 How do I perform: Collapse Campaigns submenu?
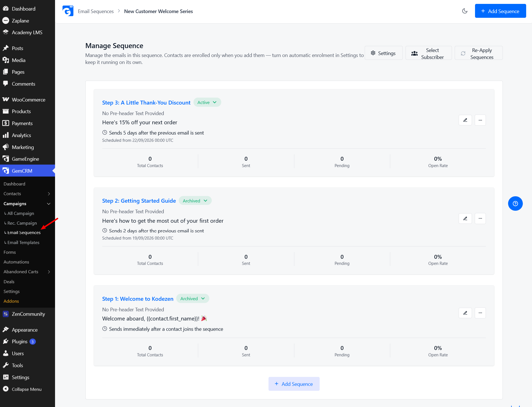tap(49, 203)
